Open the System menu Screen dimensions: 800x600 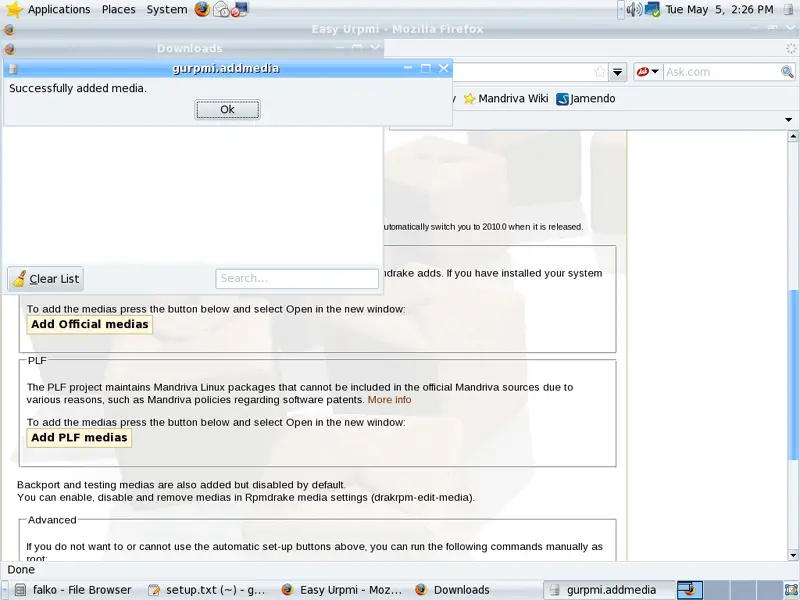pos(166,9)
